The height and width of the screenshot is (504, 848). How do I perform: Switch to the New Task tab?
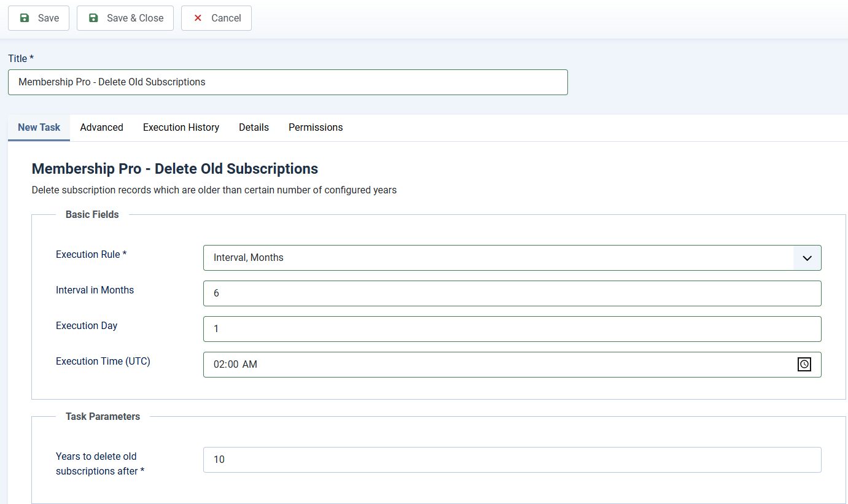pyautogui.click(x=39, y=128)
